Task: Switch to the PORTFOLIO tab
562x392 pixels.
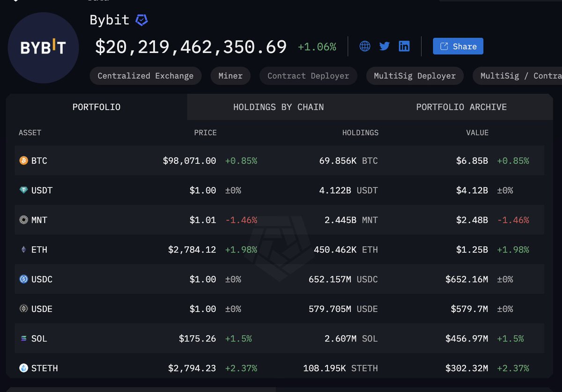Action: pyautogui.click(x=96, y=107)
